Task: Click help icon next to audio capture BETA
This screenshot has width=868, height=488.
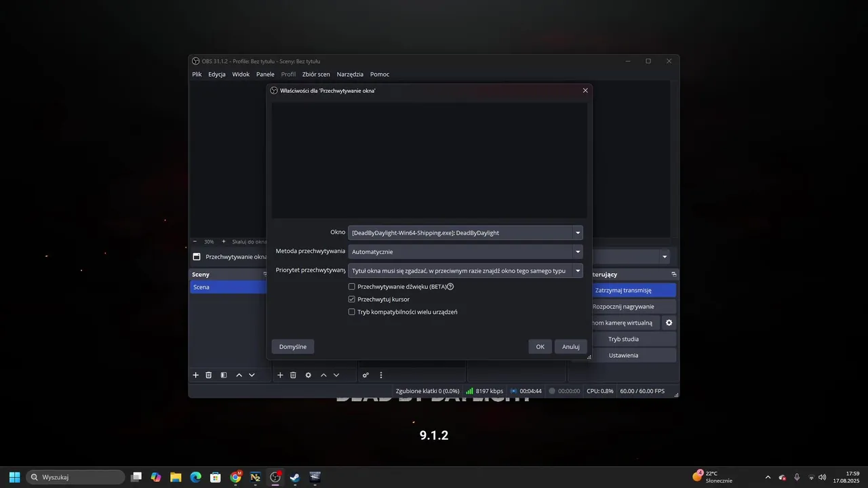Action: click(x=450, y=287)
